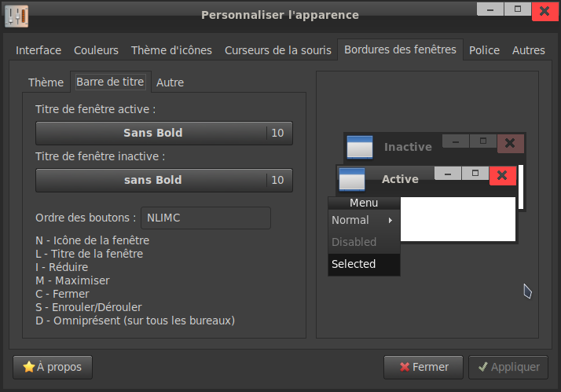Select the Selected menu item in preview

pos(365,264)
